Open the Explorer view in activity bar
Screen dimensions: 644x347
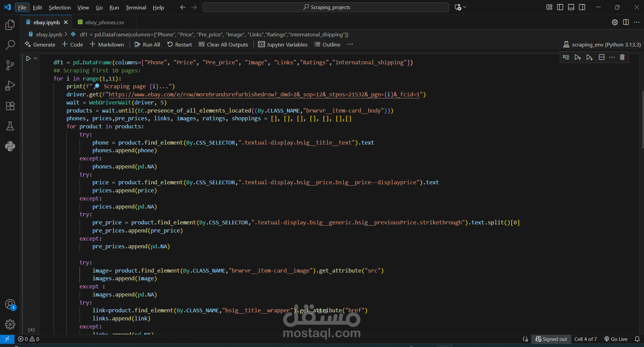pos(10,25)
